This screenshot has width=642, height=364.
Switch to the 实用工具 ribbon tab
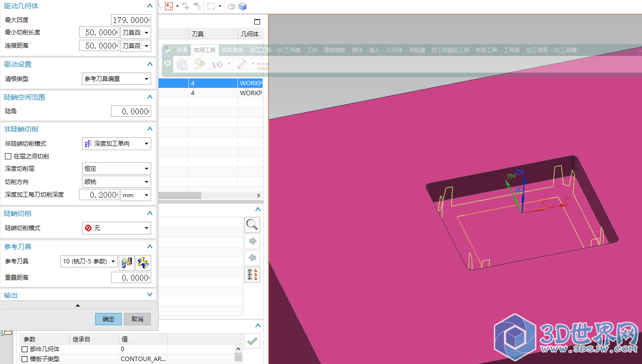[205, 50]
